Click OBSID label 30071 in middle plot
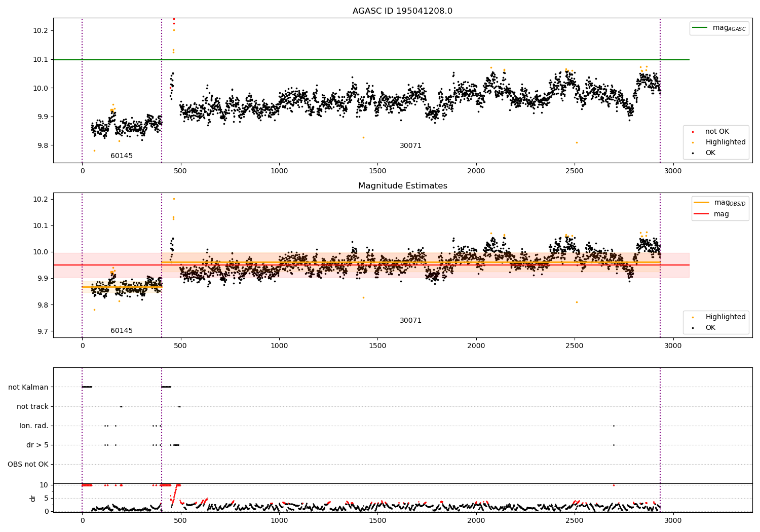Screen dimensions: 760x532 click(x=410, y=321)
